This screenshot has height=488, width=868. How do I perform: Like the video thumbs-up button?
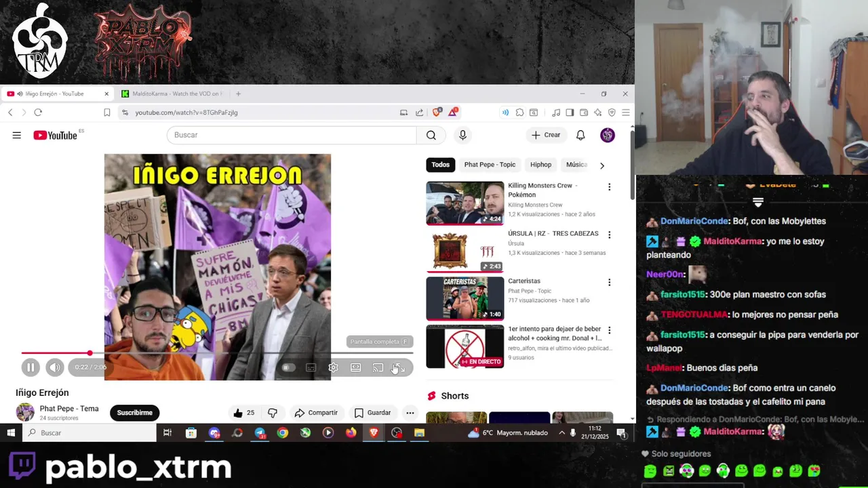243,413
